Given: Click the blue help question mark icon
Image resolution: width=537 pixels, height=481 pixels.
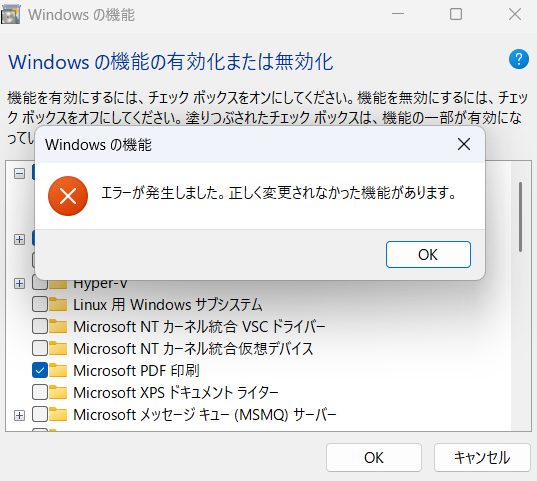Looking at the screenshot, I should [519, 59].
